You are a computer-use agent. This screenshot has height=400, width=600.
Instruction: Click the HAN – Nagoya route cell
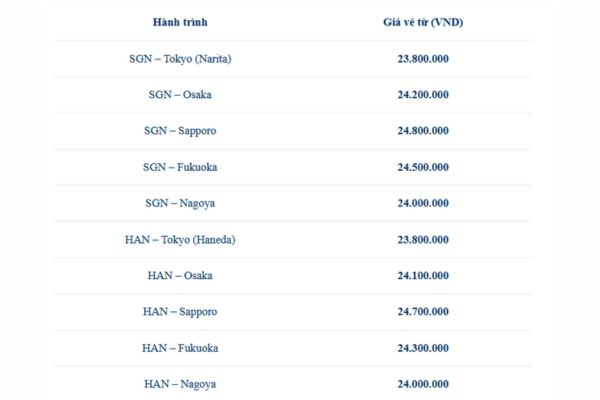coord(180,384)
